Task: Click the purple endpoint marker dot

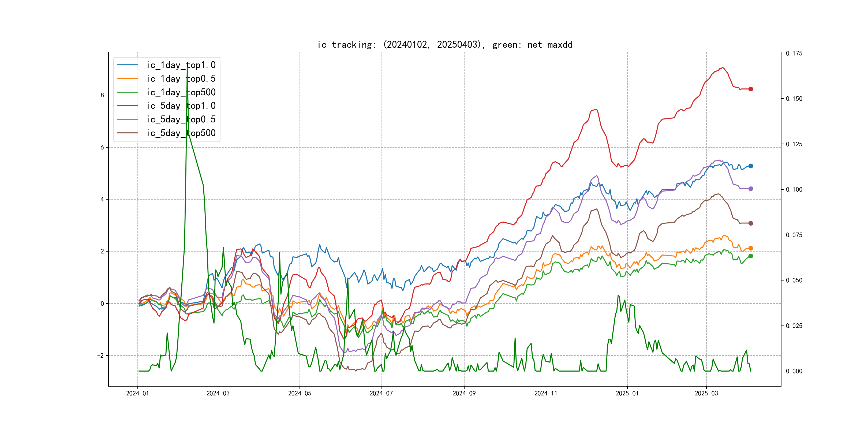Action: 750,189
